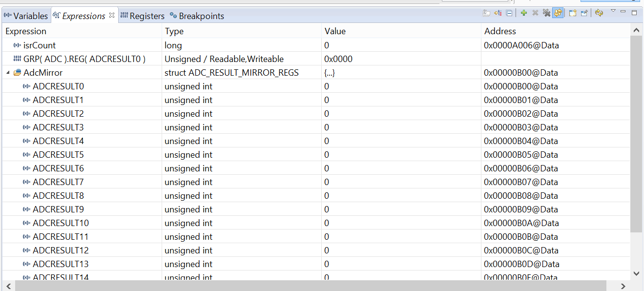
Task: Click the register icon beside GRP( ADC ) expression
Action: [18, 59]
